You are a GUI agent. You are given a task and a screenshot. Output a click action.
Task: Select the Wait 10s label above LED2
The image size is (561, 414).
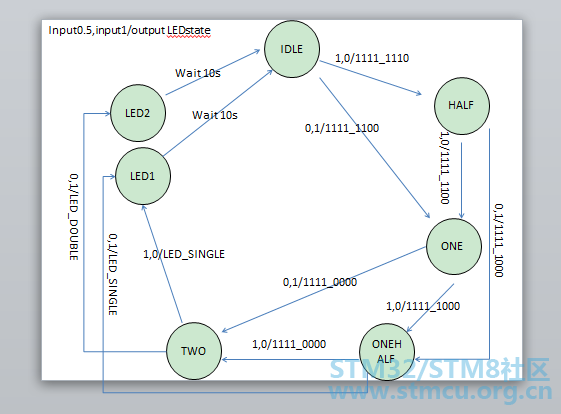coord(198,73)
